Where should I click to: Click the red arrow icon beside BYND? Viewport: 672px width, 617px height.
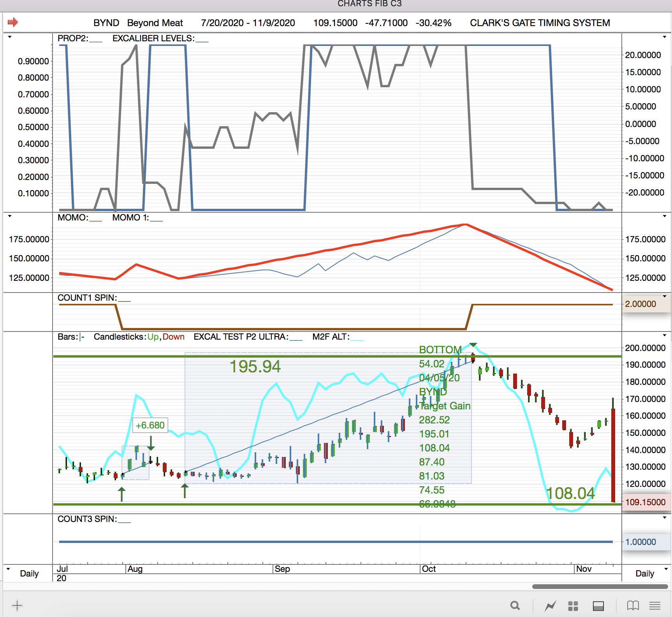(x=13, y=22)
